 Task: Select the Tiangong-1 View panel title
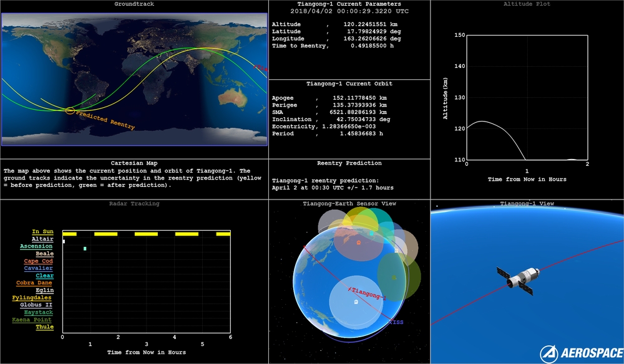point(527,203)
